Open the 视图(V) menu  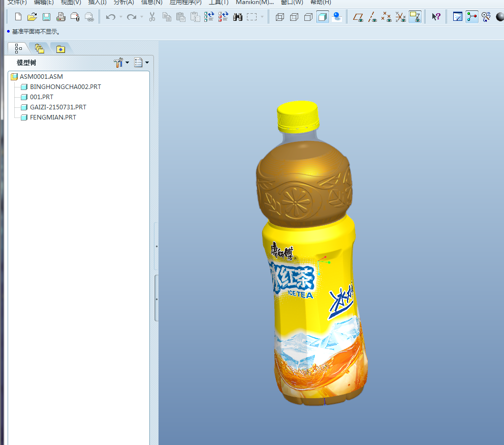pos(71,3)
